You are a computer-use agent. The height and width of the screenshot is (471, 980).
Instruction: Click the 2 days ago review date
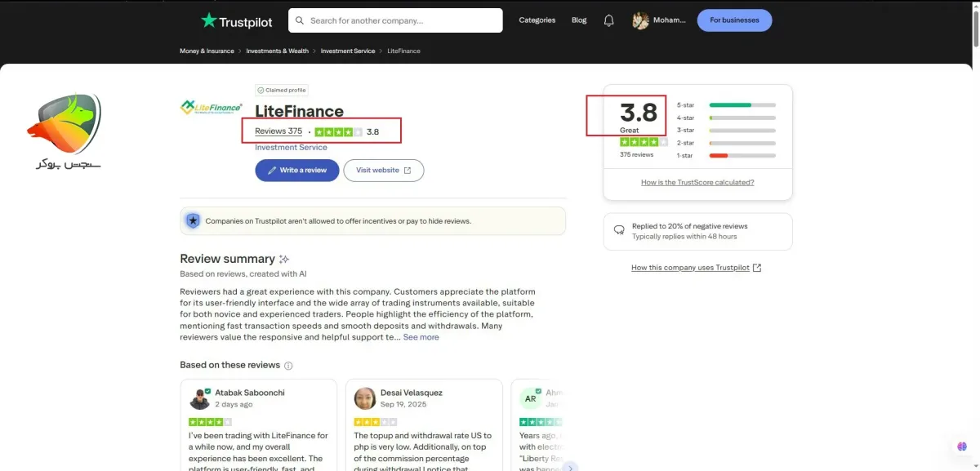tap(234, 404)
